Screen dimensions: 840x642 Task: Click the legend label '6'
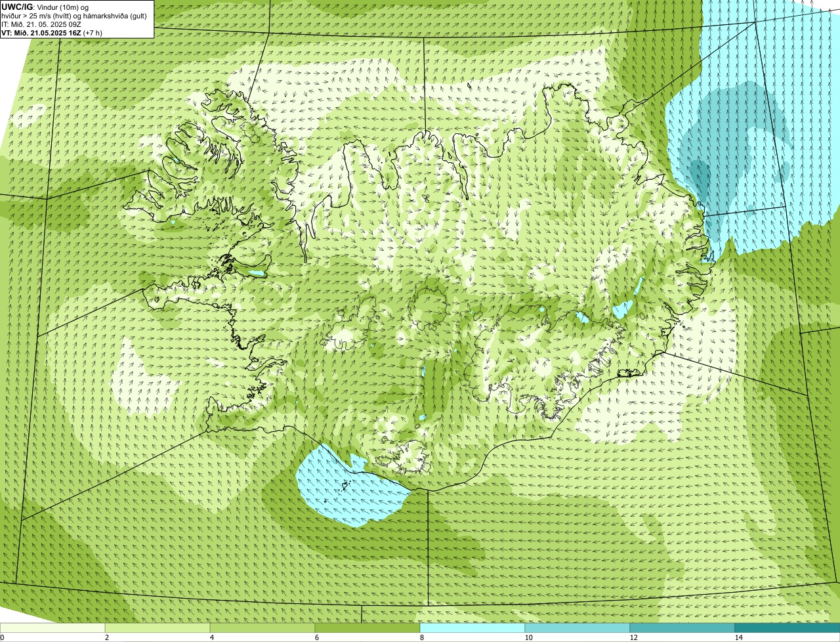point(316,637)
